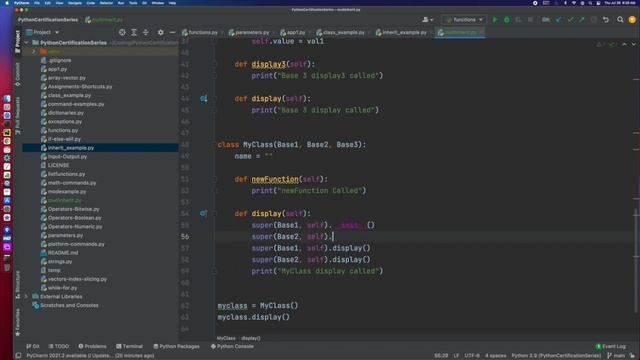The width and height of the screenshot is (640, 360).
Task: Toggle the Commit tool window stripe button
Action: tap(18, 74)
